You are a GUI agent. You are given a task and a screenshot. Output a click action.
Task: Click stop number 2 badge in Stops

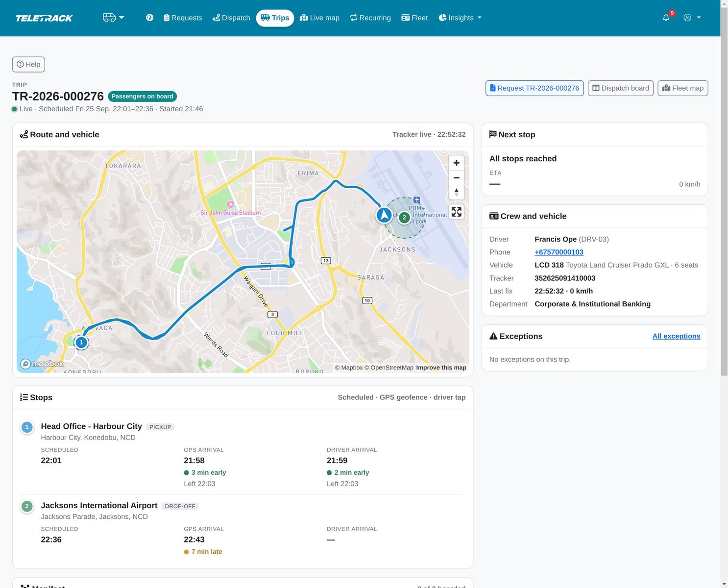point(27,506)
